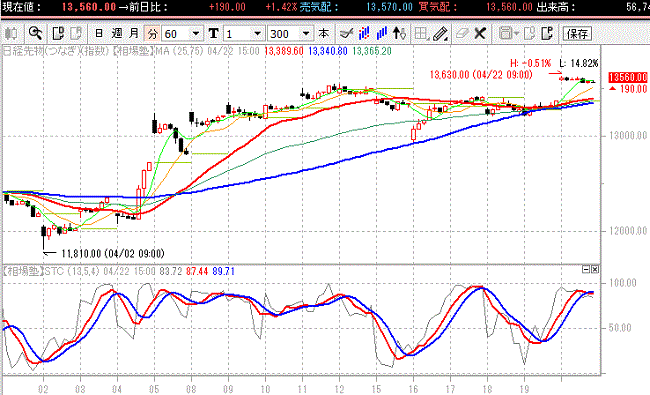Click the ▲ 190.00 change label on price axis

pos(628,89)
